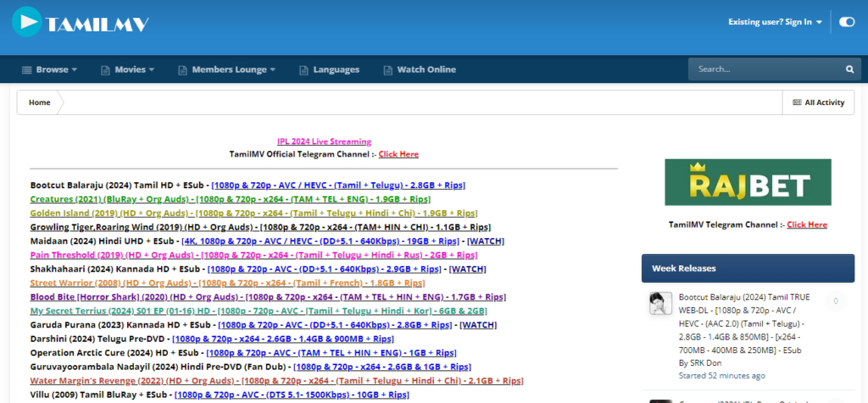Open the Existing user Sign In dropdown
This screenshot has width=868, height=403.
click(x=775, y=22)
